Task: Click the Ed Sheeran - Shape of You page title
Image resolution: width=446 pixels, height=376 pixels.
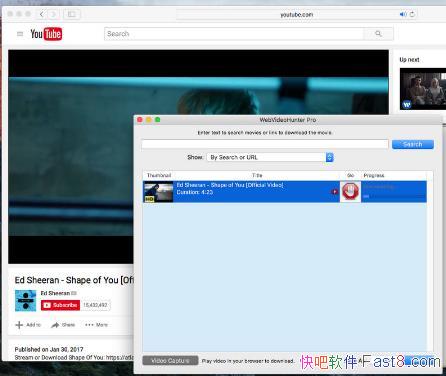Action: (x=74, y=280)
